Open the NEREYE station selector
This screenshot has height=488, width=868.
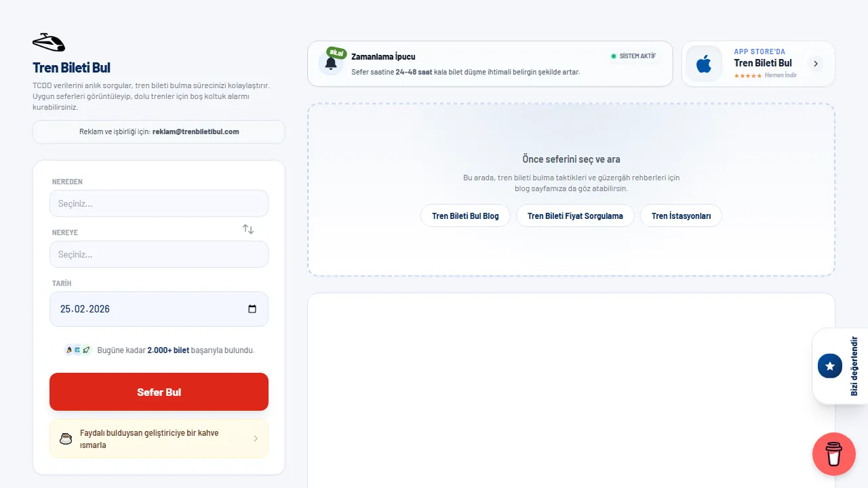click(159, 254)
